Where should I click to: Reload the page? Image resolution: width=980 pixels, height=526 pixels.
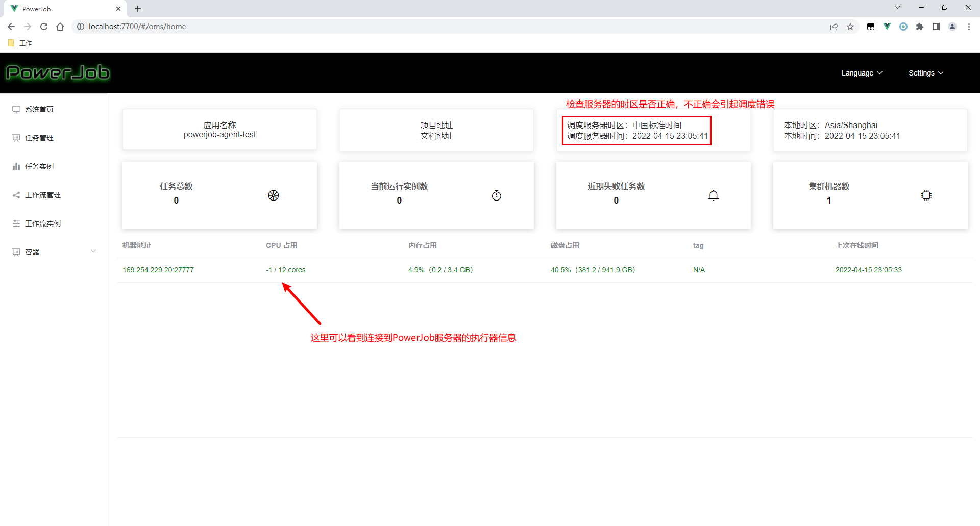click(44, 27)
